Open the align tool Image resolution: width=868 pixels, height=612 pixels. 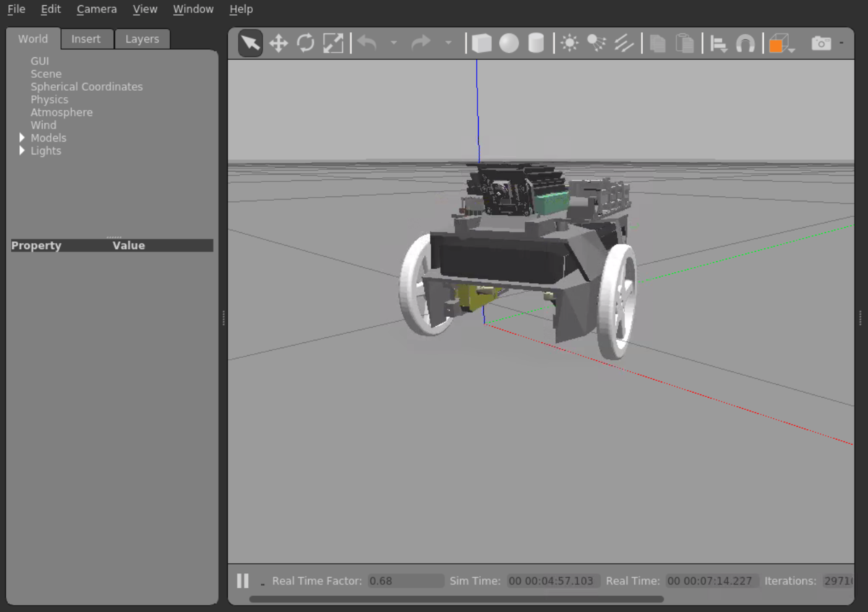(718, 44)
